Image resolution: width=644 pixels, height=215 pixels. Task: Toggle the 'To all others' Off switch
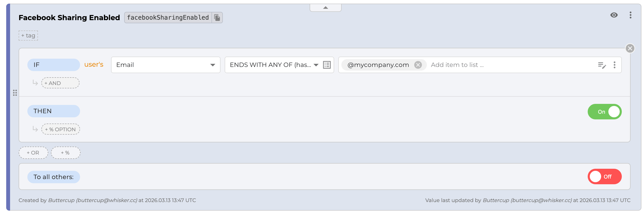[x=604, y=176]
